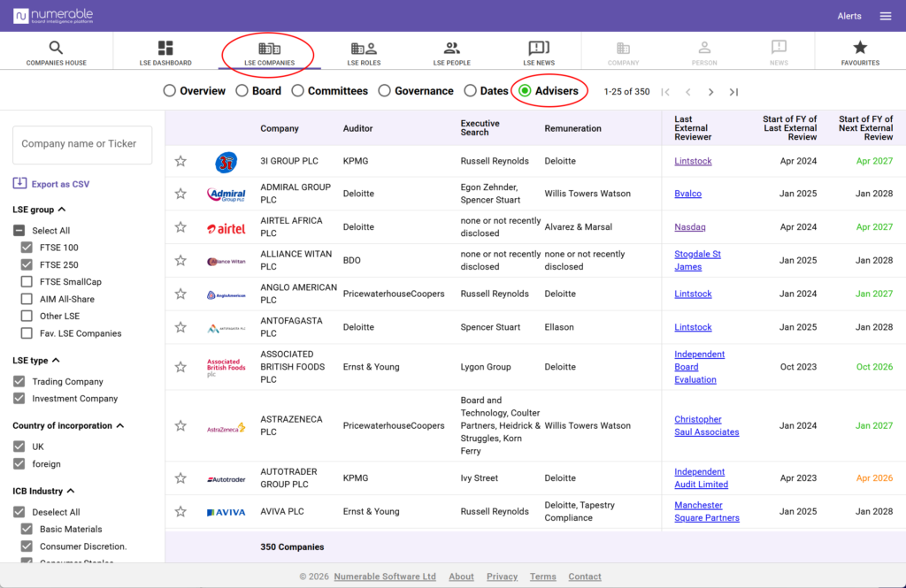906x588 pixels.
Task: Open the Alerts link in header
Action: point(849,16)
